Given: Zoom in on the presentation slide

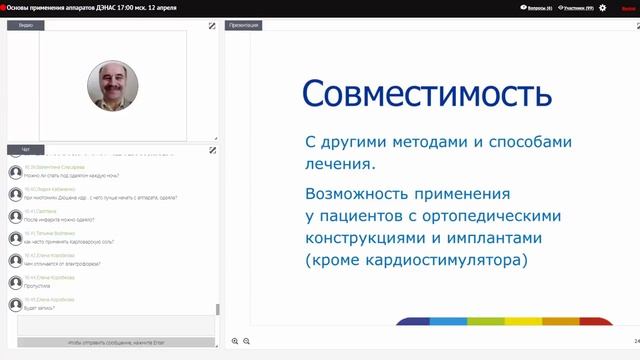Looking at the screenshot, I should tap(235, 341).
